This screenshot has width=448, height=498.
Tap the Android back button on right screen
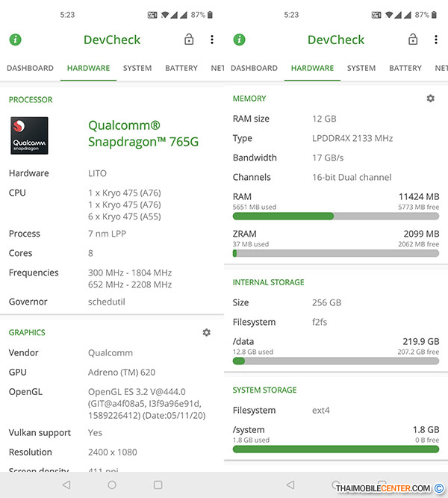pos(290,485)
